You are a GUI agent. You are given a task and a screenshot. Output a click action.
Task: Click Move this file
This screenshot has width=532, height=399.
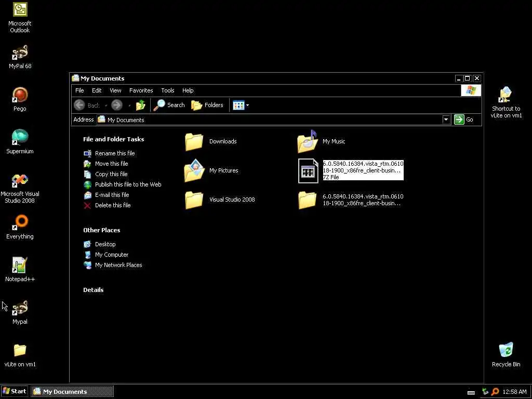(x=106, y=164)
